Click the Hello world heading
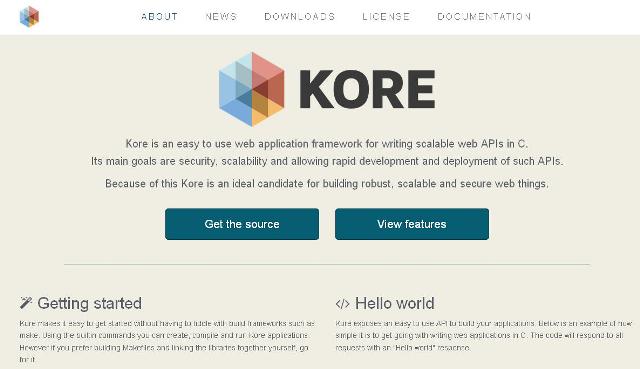This screenshot has width=640, height=369. pyautogui.click(x=395, y=304)
